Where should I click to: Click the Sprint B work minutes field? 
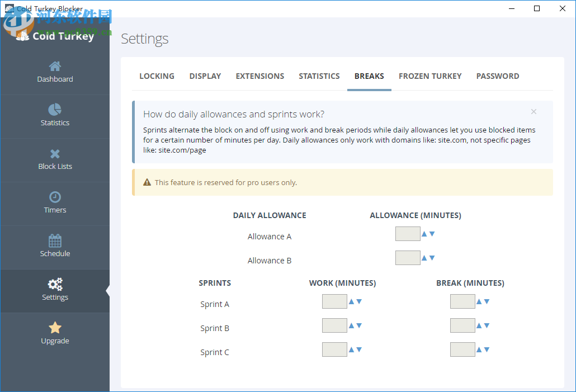tap(334, 325)
